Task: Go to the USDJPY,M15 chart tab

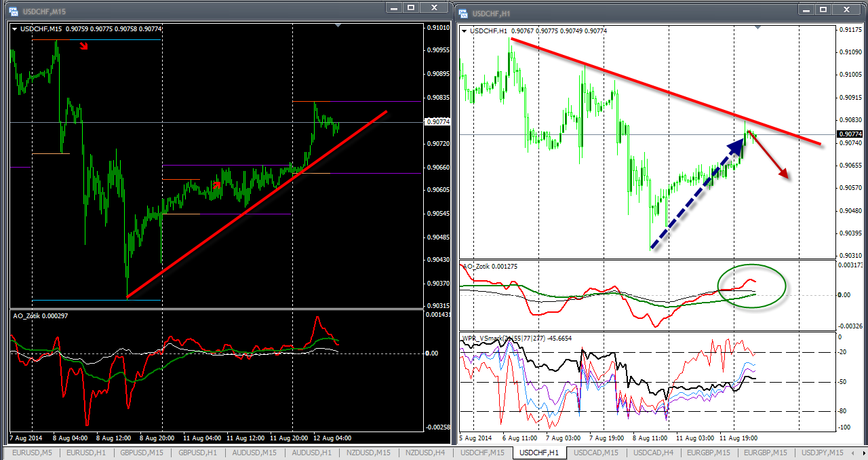Action: point(823,453)
